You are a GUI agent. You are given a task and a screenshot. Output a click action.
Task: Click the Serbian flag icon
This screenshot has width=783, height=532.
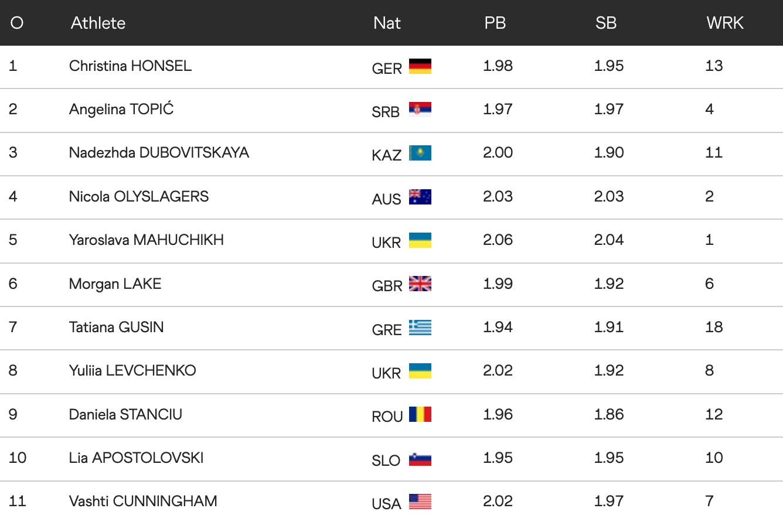click(x=420, y=110)
